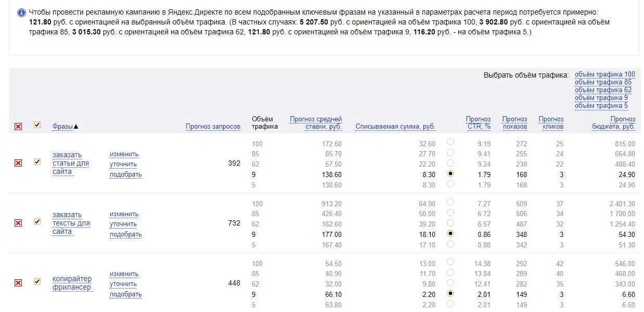Screen dimensions: 644x312
Task: Delete the 'копирайтер фрилансер' phrase row
Action: tap(18, 283)
